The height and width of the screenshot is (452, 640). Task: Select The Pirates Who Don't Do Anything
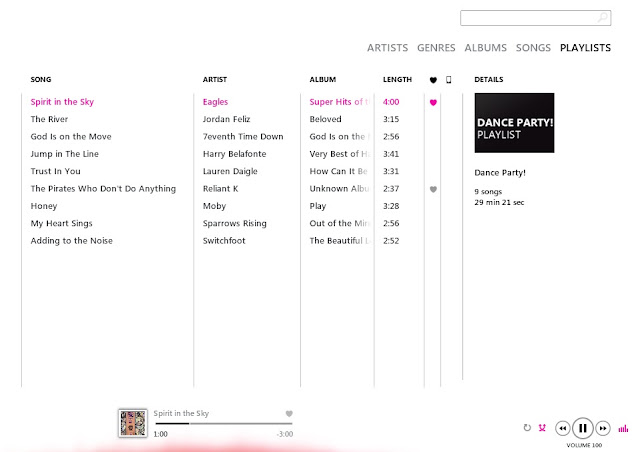tap(103, 189)
